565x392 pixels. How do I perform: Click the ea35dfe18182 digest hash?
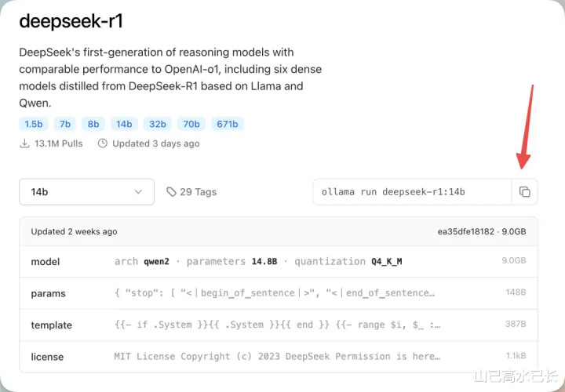[x=466, y=231]
